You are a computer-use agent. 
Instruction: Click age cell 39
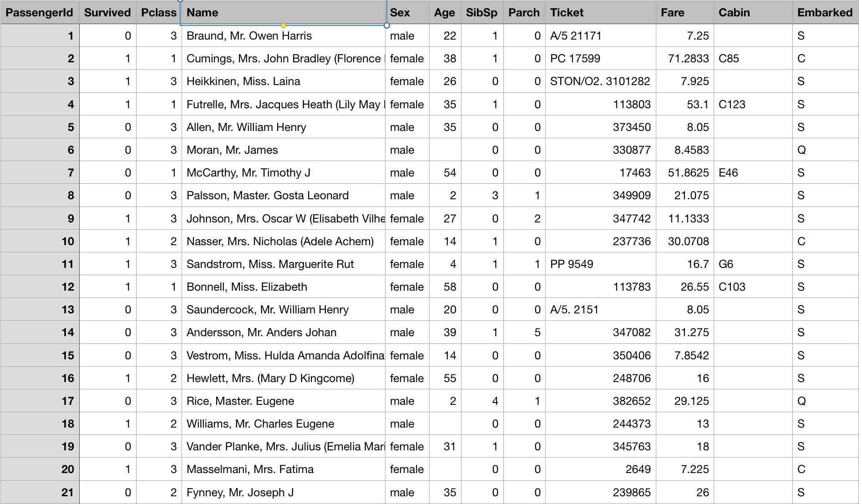coord(445,332)
